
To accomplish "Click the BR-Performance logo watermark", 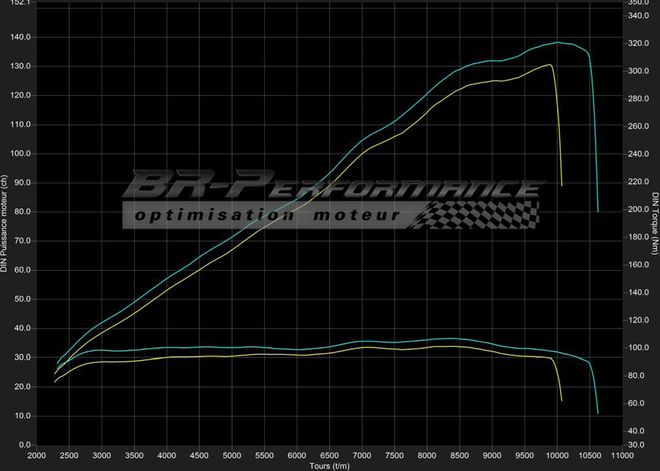I will (x=330, y=187).
